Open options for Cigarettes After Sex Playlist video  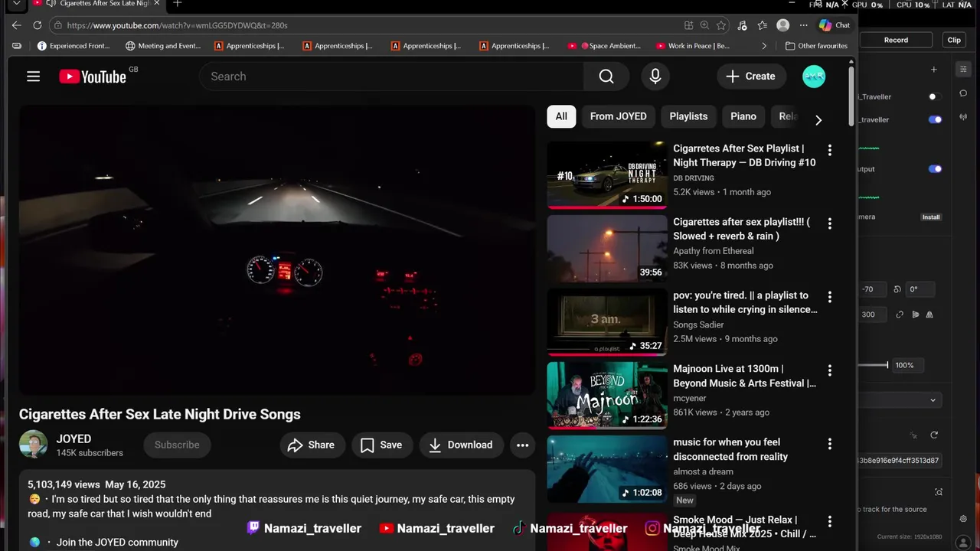tap(829, 150)
